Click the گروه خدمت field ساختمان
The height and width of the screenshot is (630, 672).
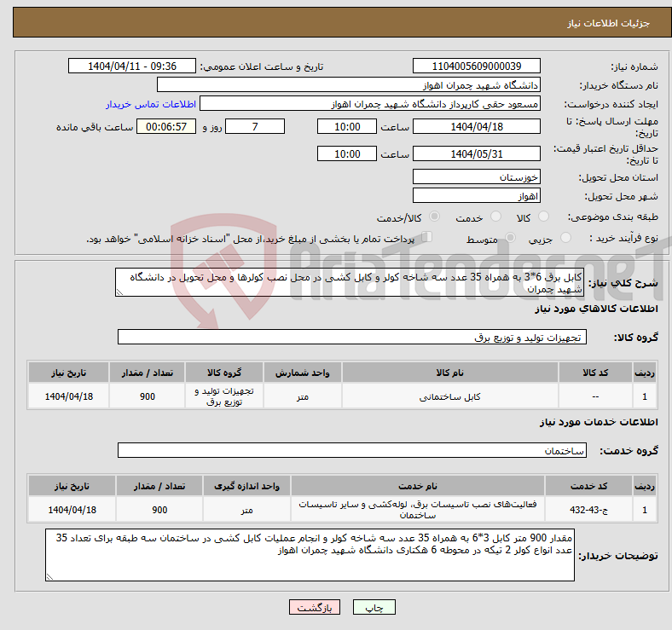pos(352,450)
